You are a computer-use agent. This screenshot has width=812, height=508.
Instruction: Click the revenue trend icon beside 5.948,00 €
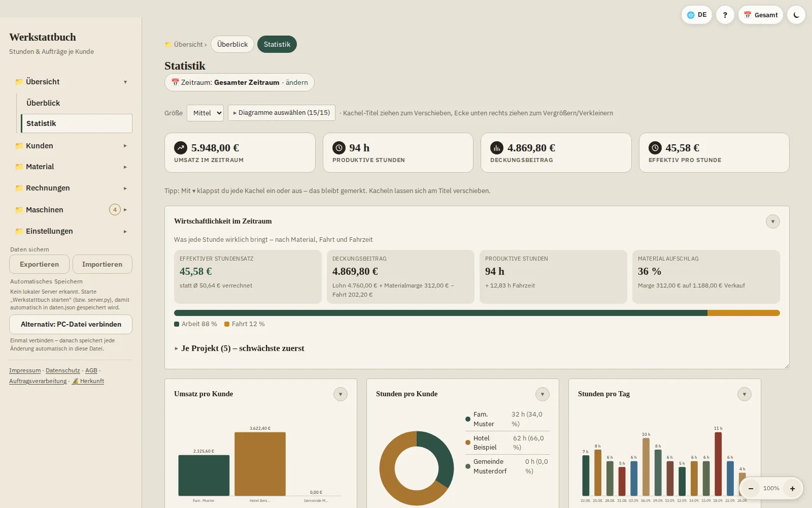(x=181, y=148)
